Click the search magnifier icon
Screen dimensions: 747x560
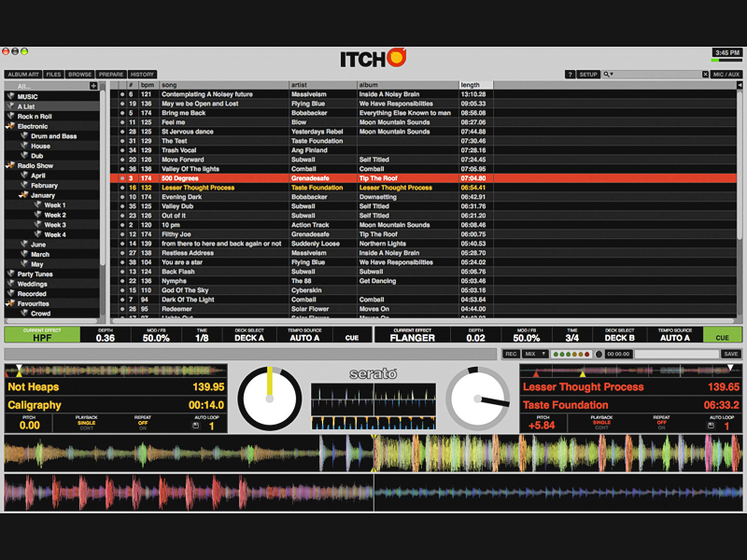[x=608, y=75]
